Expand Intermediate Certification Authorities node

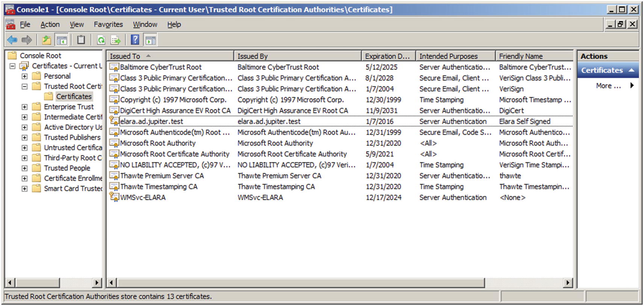point(24,117)
